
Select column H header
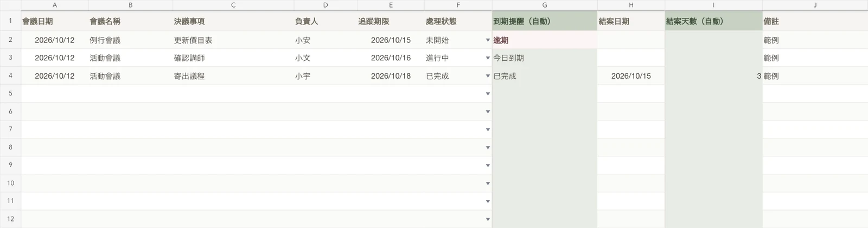pyautogui.click(x=631, y=5)
